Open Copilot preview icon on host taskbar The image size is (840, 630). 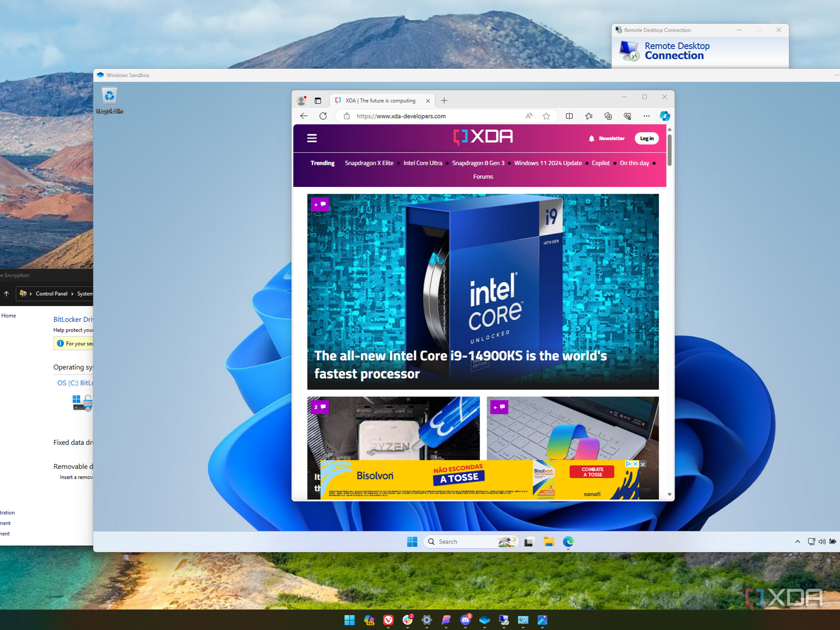click(x=369, y=620)
